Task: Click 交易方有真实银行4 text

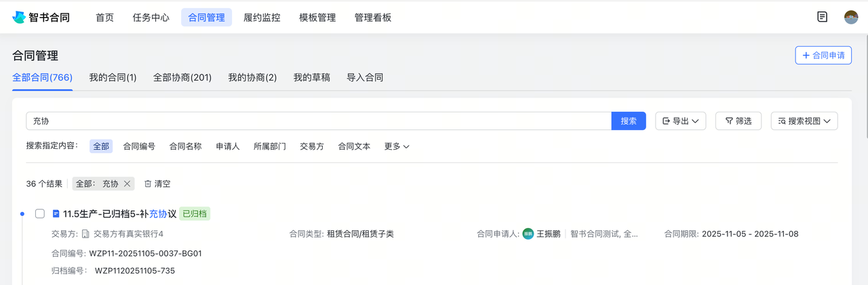Action: click(129, 234)
